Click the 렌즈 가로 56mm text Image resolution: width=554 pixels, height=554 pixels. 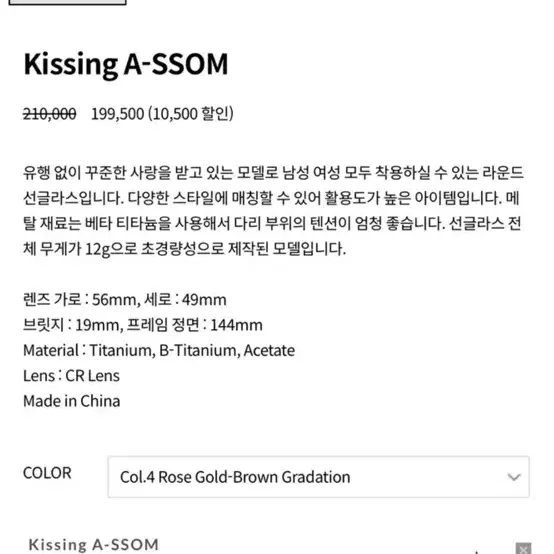point(82,300)
